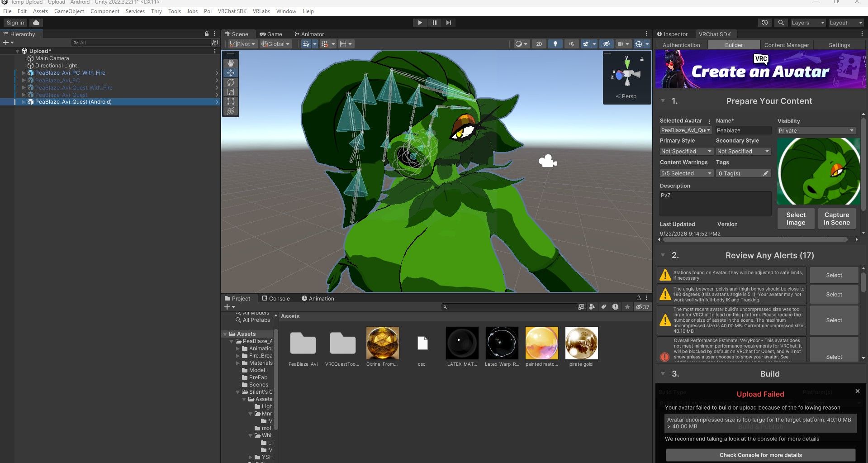Toggle grid snapping in Scene toolbar

point(325,44)
